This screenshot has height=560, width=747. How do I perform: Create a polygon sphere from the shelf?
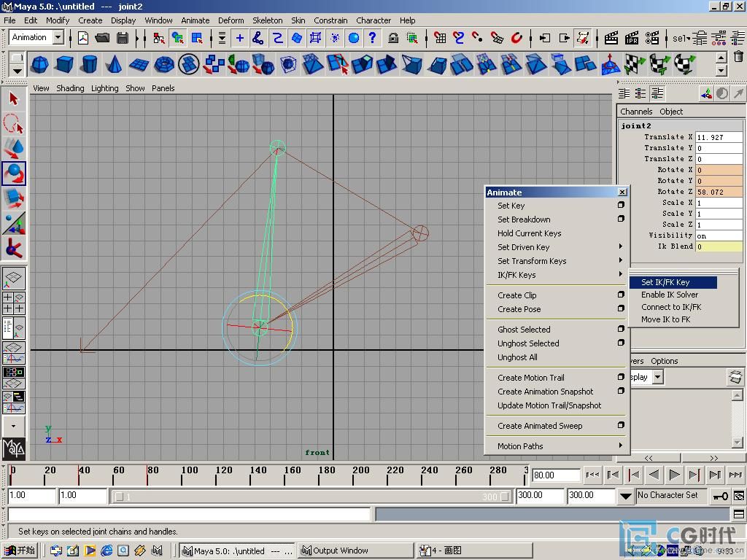(x=39, y=64)
